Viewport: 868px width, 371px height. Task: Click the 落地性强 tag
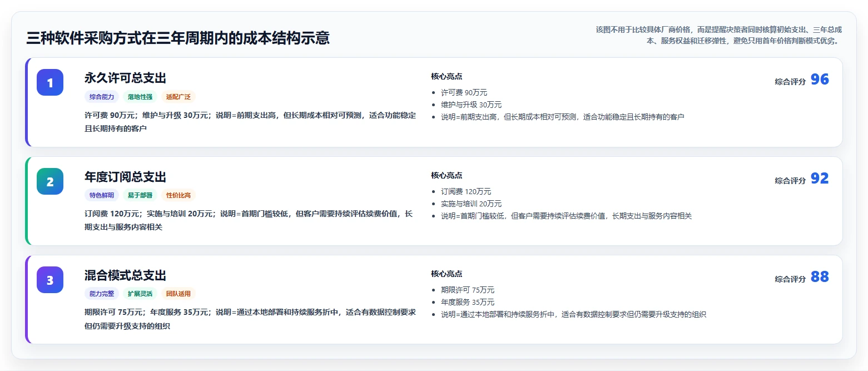point(140,97)
